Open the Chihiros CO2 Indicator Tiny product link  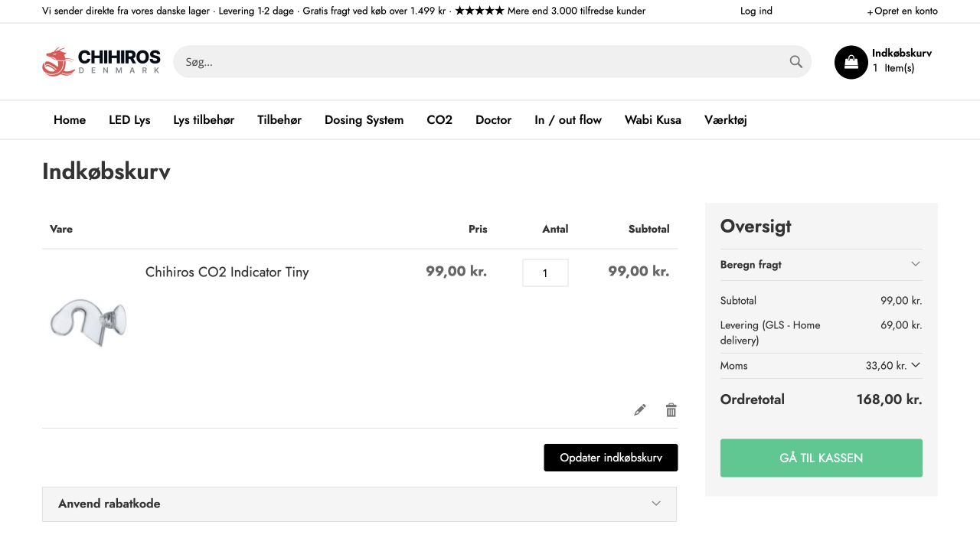(227, 272)
